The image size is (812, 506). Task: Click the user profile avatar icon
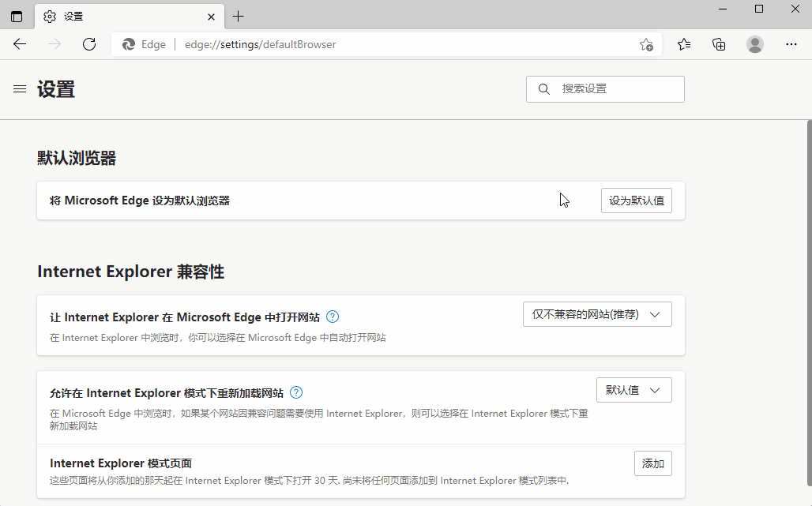pos(754,44)
